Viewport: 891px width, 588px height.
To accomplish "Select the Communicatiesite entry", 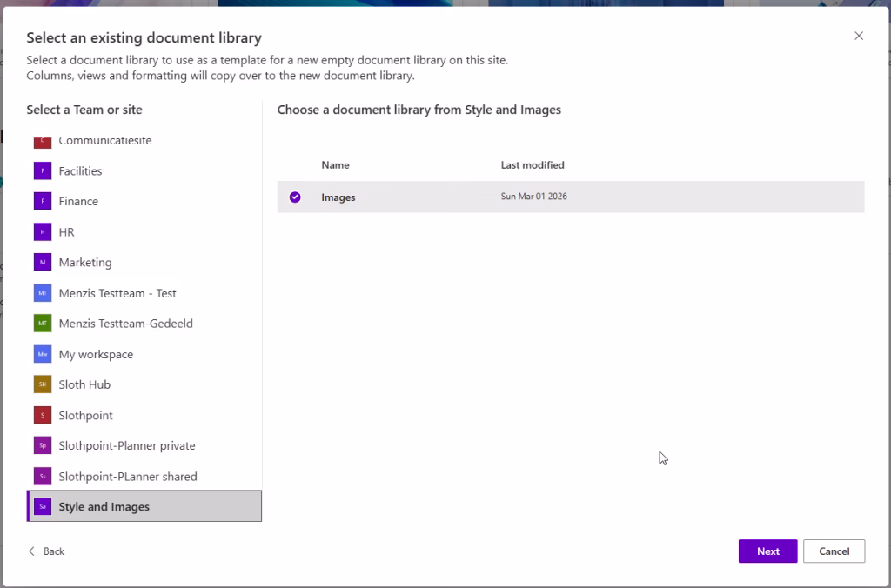I will coord(104,141).
